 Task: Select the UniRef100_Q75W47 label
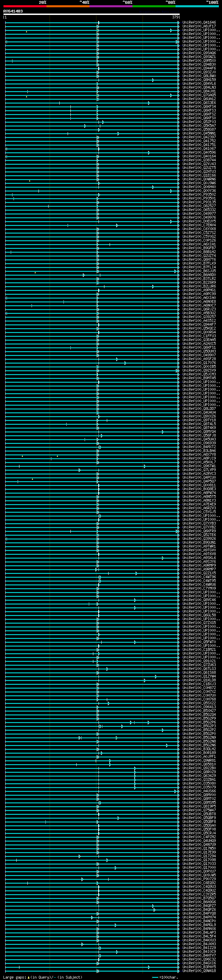point(199,810)
